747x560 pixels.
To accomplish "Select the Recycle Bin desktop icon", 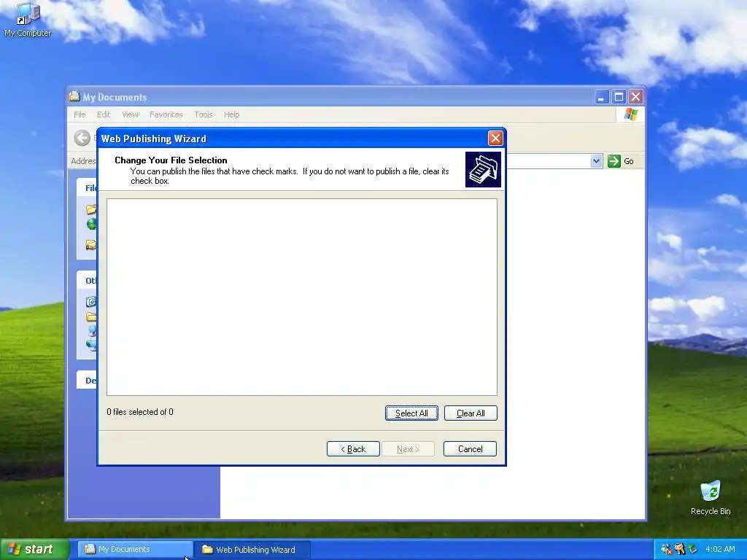I will [x=711, y=497].
